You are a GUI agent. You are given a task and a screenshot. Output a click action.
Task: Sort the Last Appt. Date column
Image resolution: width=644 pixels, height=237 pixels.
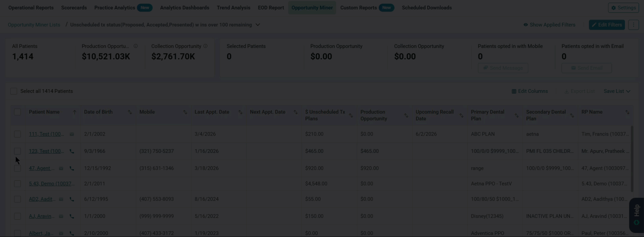click(240, 112)
